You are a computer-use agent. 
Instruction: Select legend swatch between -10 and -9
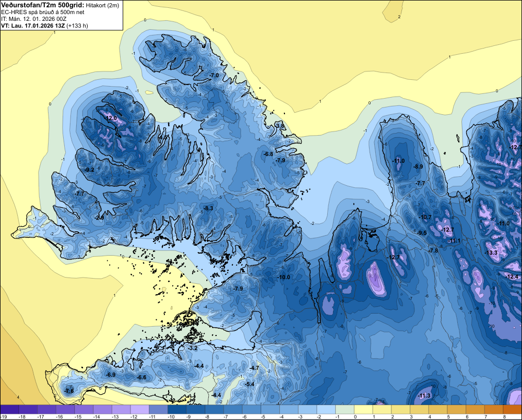pos(177,410)
